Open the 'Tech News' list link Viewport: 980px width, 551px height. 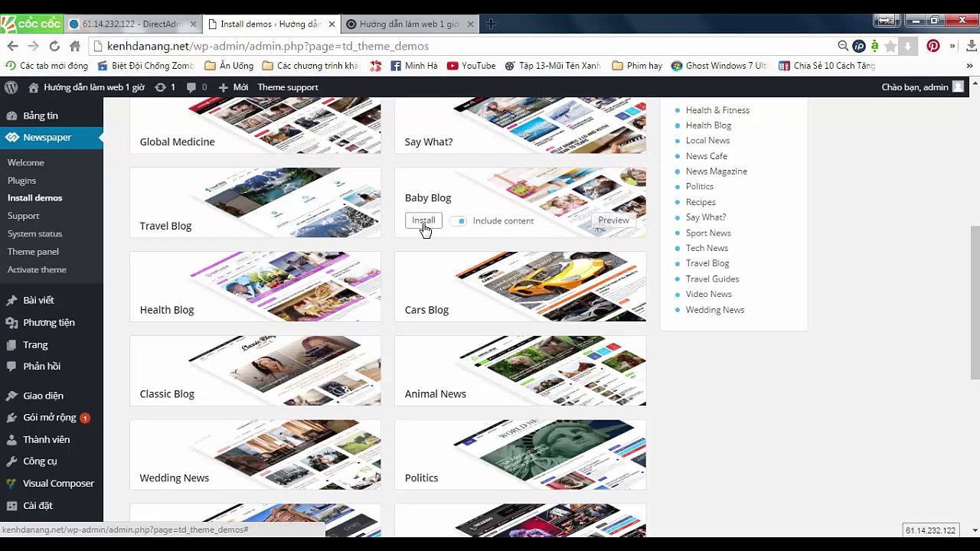tap(707, 248)
